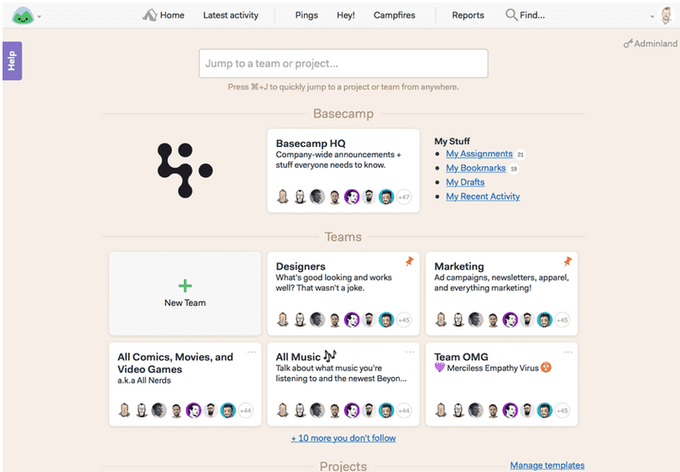
Task: Open the Latest activity menu item
Action: (230, 15)
